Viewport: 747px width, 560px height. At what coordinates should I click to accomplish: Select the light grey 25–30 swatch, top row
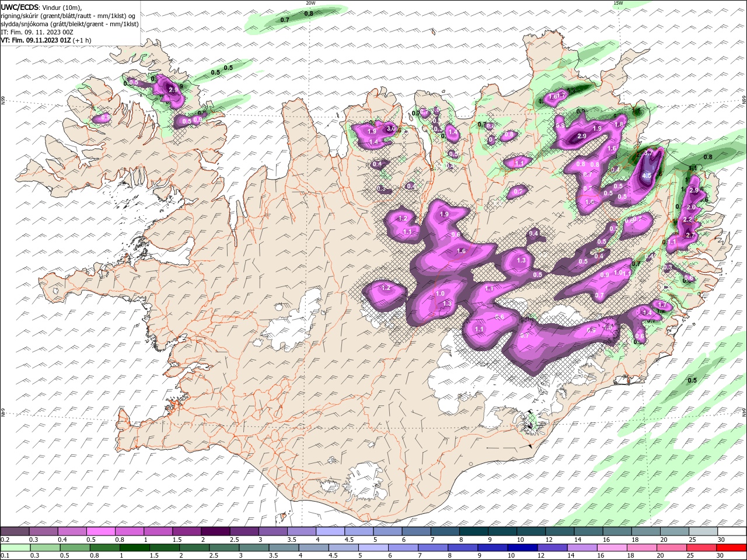pos(702,531)
